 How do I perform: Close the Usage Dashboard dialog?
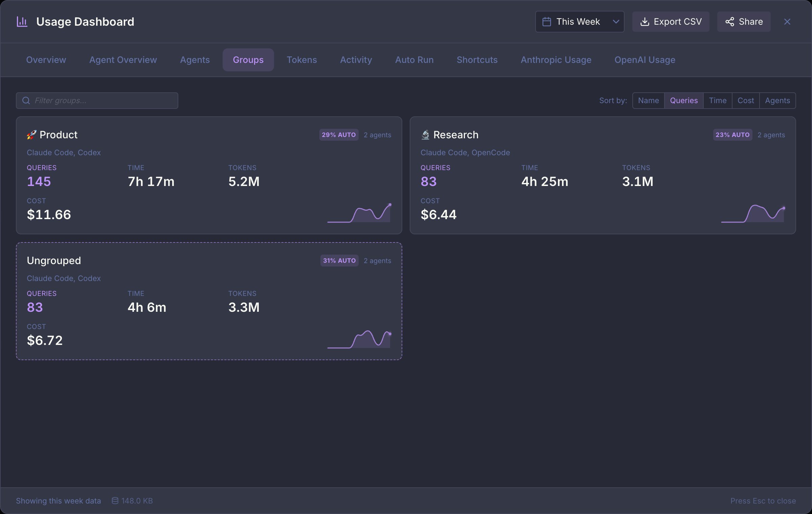pos(787,22)
